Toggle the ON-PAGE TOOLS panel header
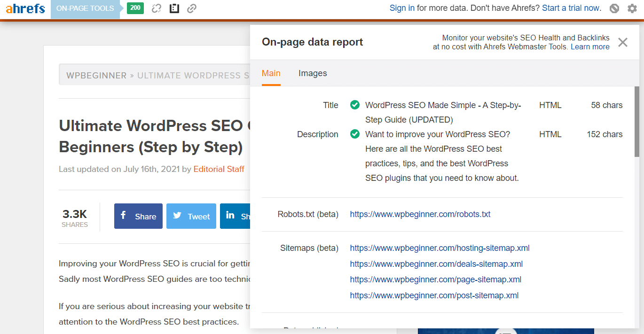 pos(85,8)
